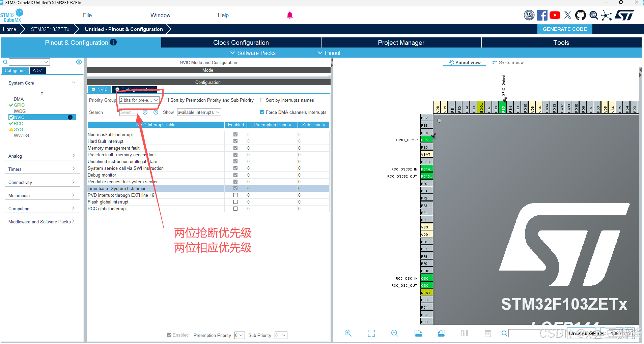Enable RCC global interrupt checkbox

[x=235, y=209]
